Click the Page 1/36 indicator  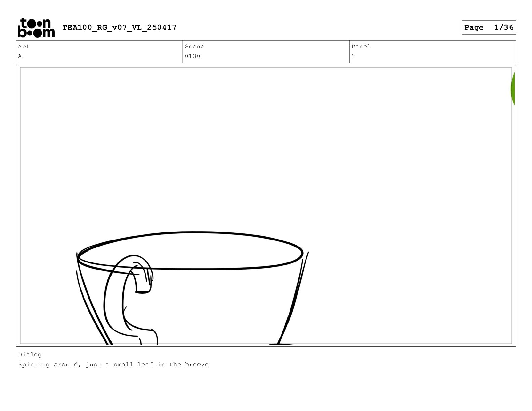(x=489, y=28)
